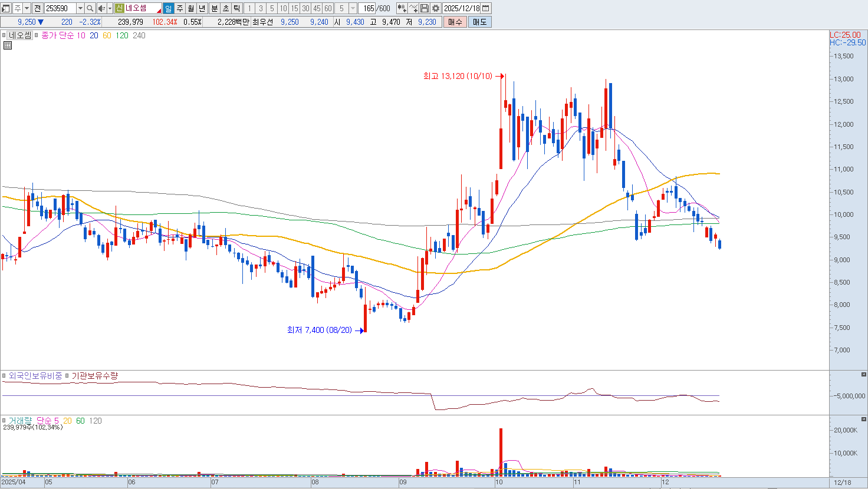Viewport: 868px width, 489px height.
Task: Click the speaker sound icon
Action: coord(101,8)
